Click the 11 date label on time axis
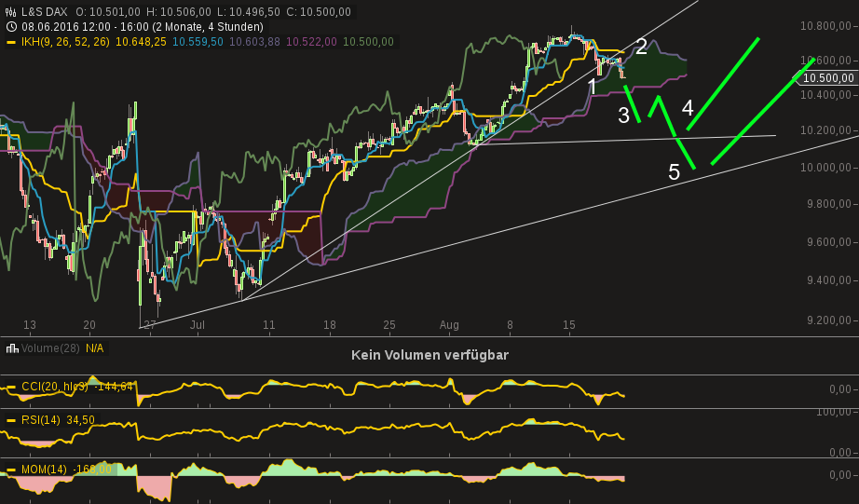 (x=269, y=325)
